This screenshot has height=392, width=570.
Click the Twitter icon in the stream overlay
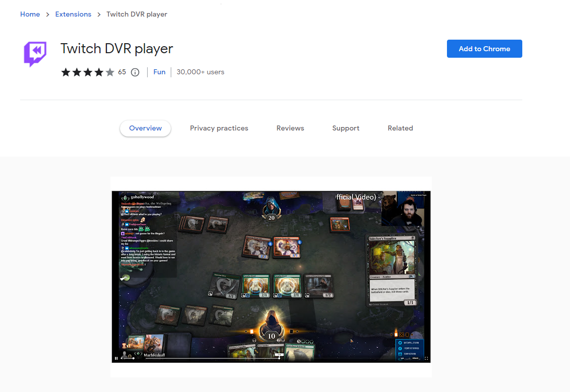[x=400, y=342]
